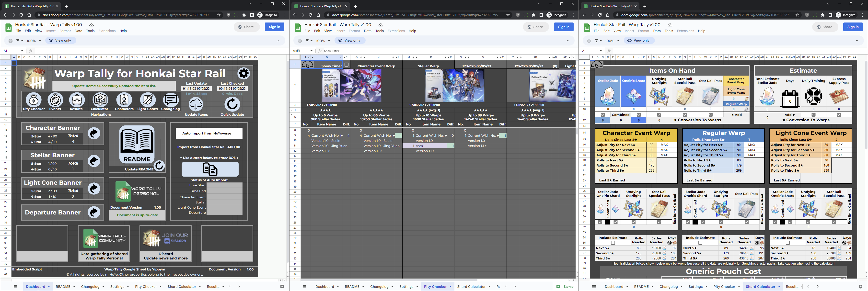Open Shard Calculator tab dropdown arrow in right window

click(779, 287)
